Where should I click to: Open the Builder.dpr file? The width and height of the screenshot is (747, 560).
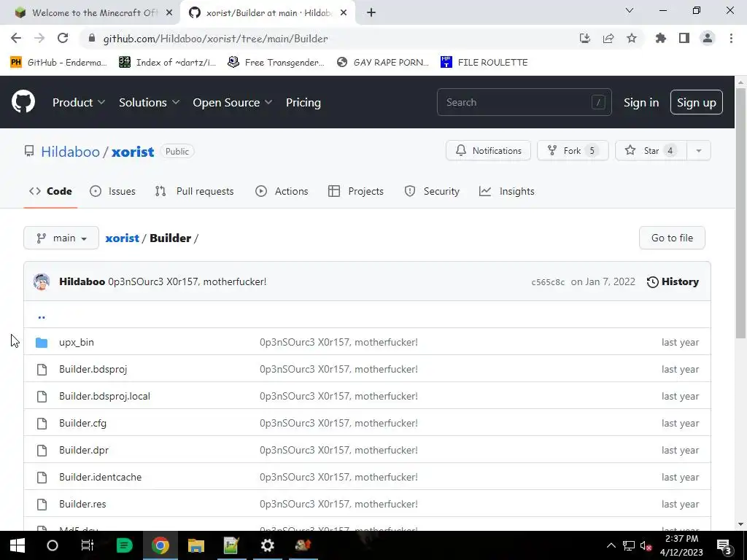click(84, 450)
